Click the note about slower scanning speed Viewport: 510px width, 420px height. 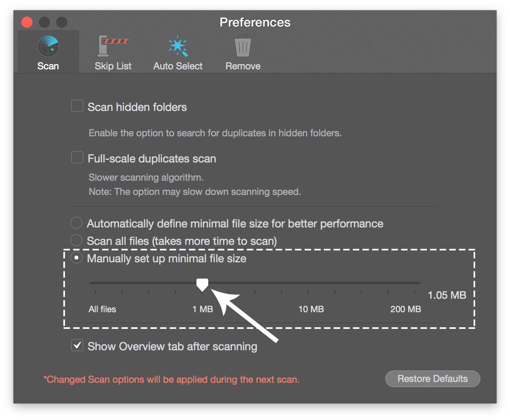click(x=195, y=192)
